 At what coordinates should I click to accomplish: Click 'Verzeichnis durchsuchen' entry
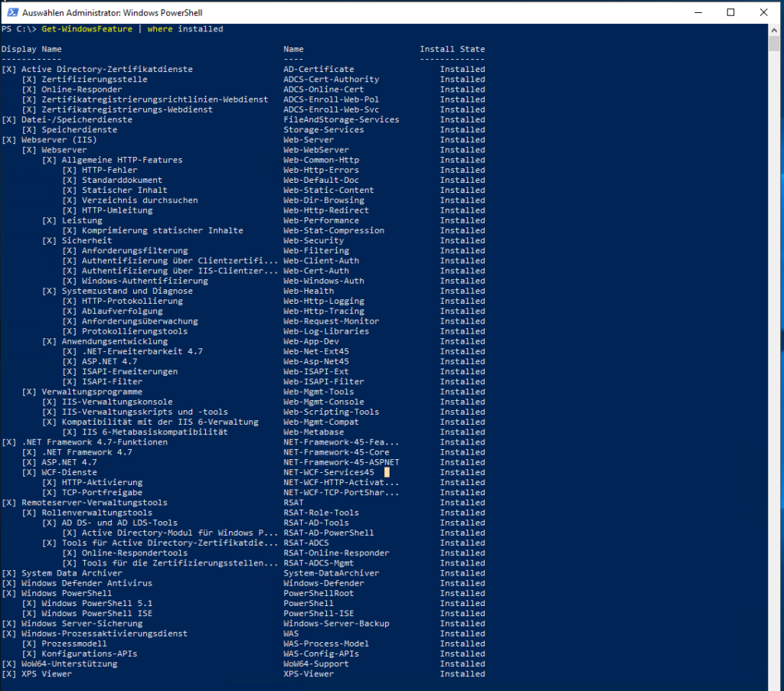pyautogui.click(x=140, y=200)
